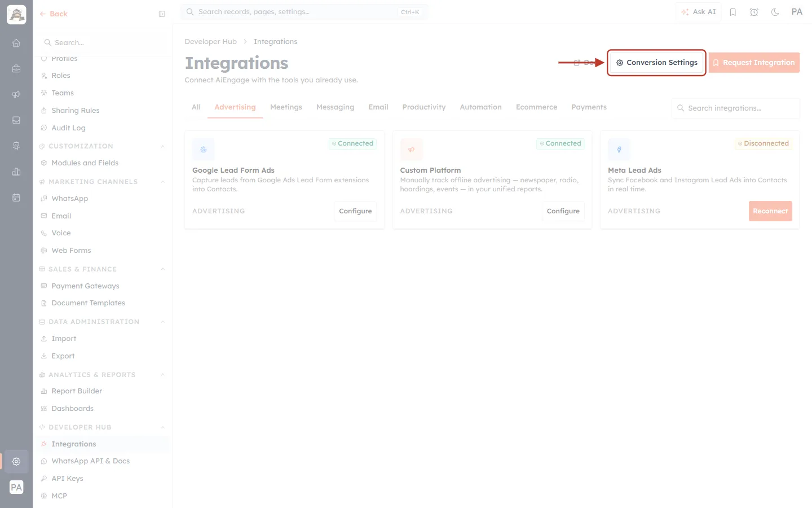The image size is (812, 508).
Task: Open the alarm clock reminders icon
Action: click(754, 12)
